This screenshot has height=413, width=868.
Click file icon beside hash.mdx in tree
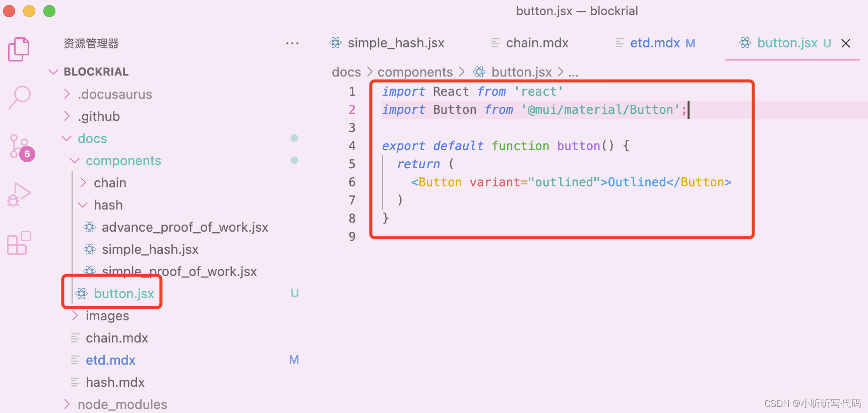[x=75, y=382]
